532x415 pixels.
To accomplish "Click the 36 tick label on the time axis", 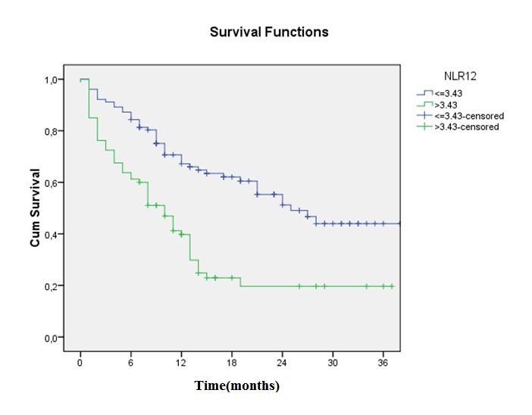I will tap(383, 363).
